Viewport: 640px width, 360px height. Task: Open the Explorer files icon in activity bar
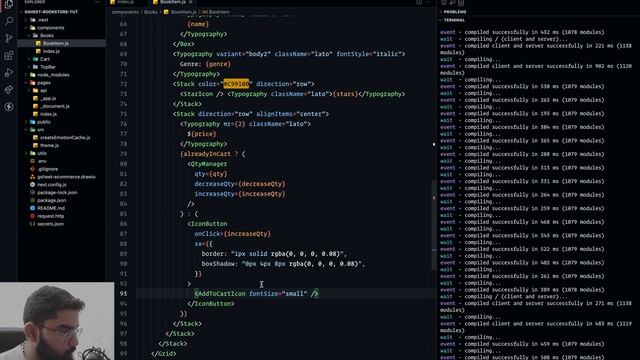(x=9, y=4)
